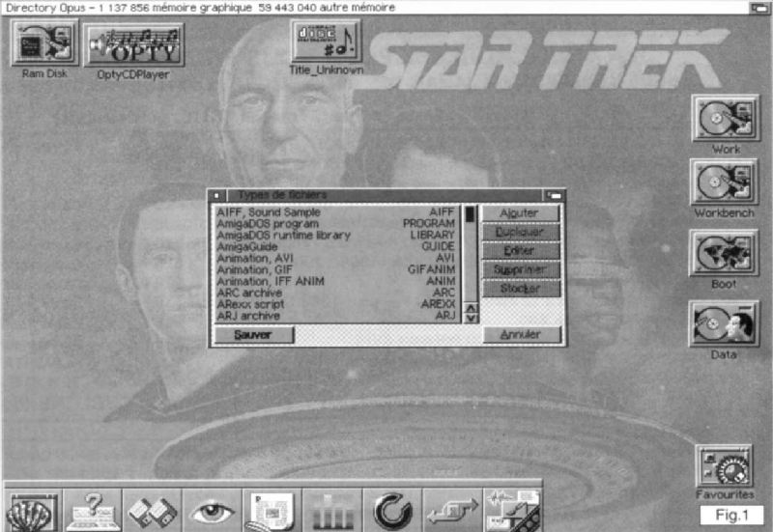Click the Stocker button
The image size is (773, 532).
(x=521, y=288)
